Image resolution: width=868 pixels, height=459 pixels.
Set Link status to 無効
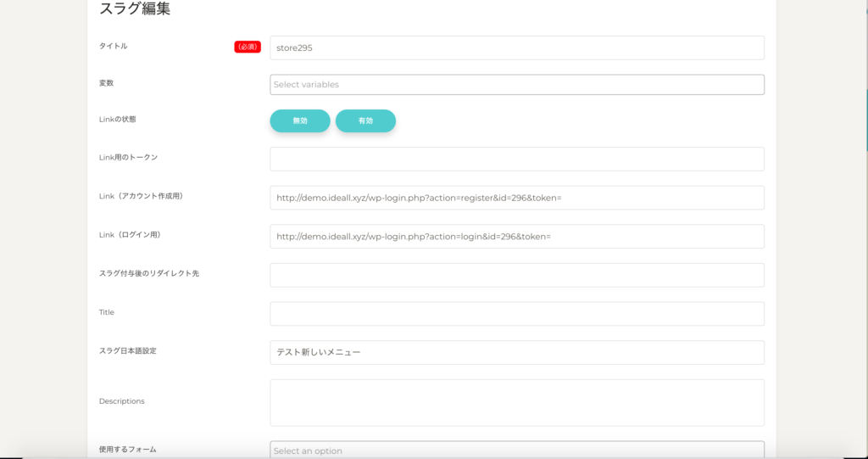[300, 121]
